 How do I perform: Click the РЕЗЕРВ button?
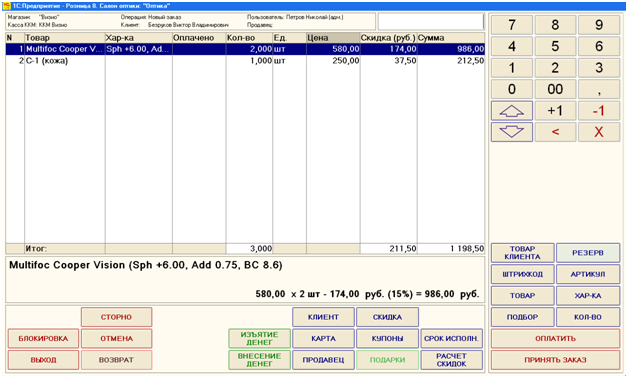[588, 253]
